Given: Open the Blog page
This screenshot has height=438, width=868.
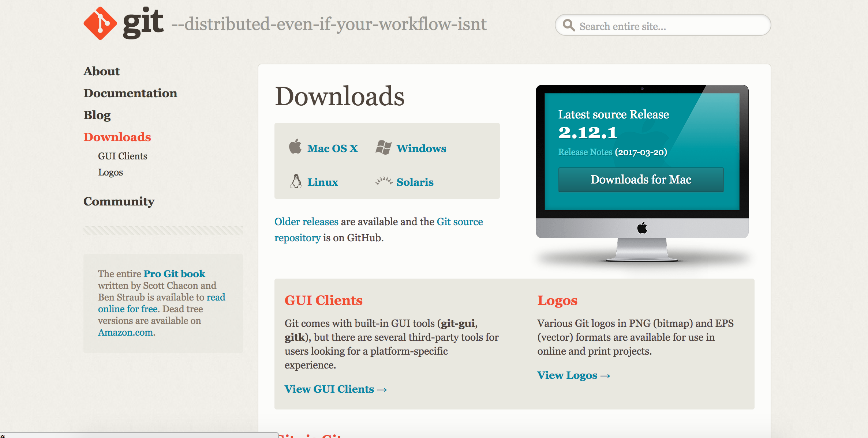Looking at the screenshot, I should [97, 115].
